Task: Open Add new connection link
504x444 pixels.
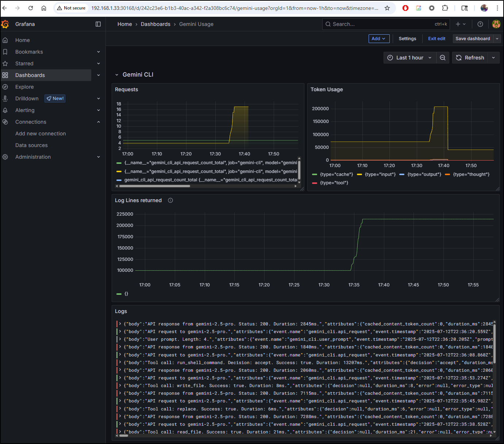Action: [x=41, y=134]
